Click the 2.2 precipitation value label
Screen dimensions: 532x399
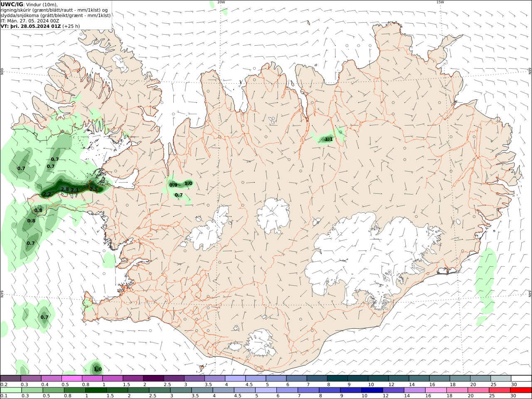click(x=47, y=194)
